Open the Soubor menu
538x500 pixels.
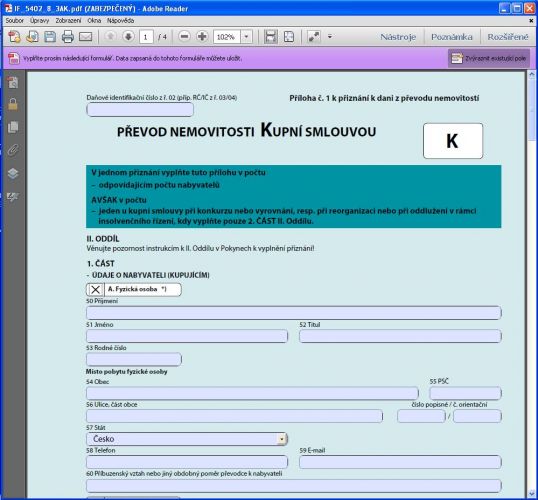(x=15, y=21)
